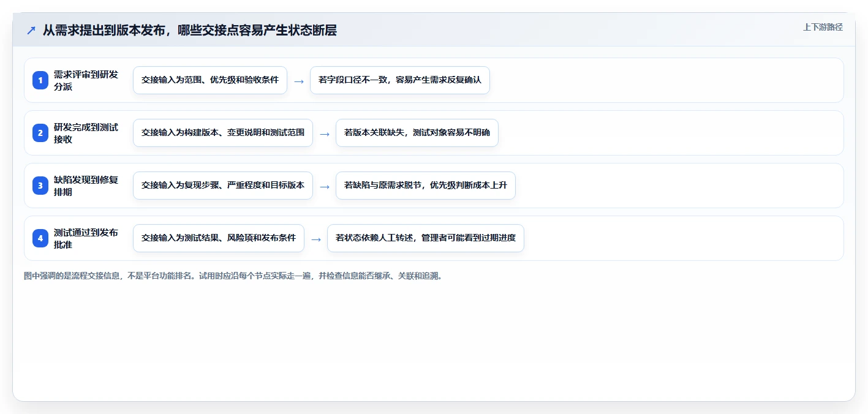Screen dimensions: 868x414
Task: Click the 交接输入为范围、优先级和验收条件 box
Action: point(210,80)
